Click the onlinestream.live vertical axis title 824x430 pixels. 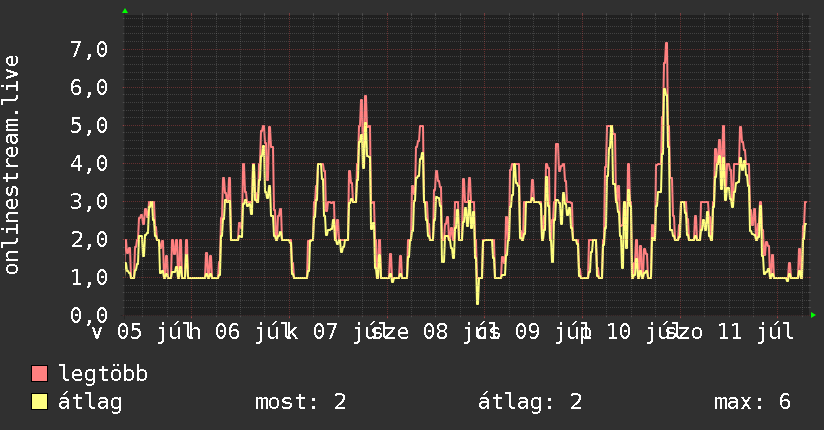(11, 165)
